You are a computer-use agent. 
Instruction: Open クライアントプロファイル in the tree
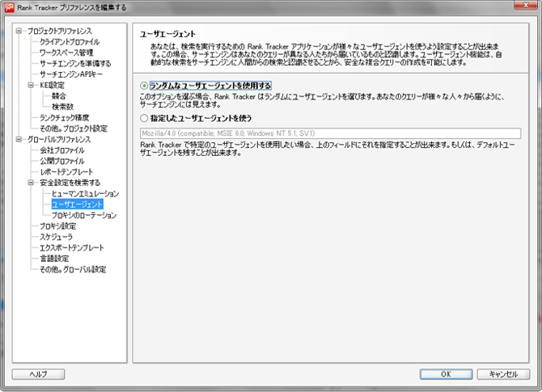[x=70, y=42]
